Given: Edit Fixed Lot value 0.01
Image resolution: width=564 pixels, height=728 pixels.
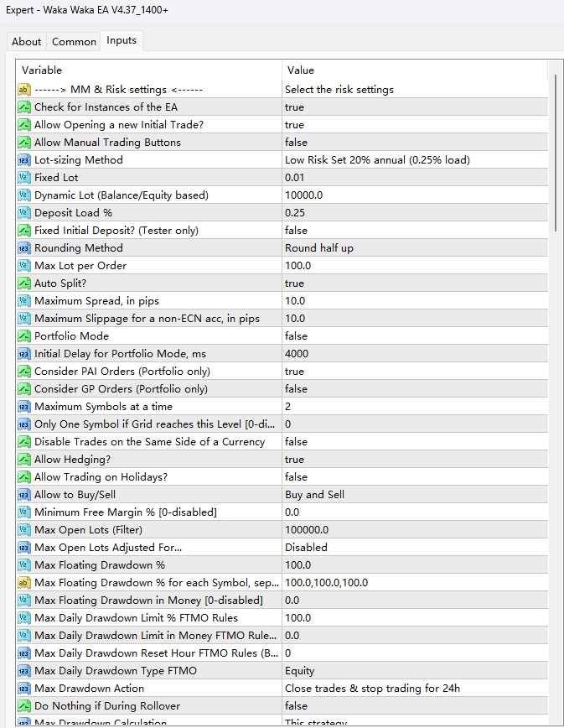Looking at the screenshot, I should [x=415, y=178].
